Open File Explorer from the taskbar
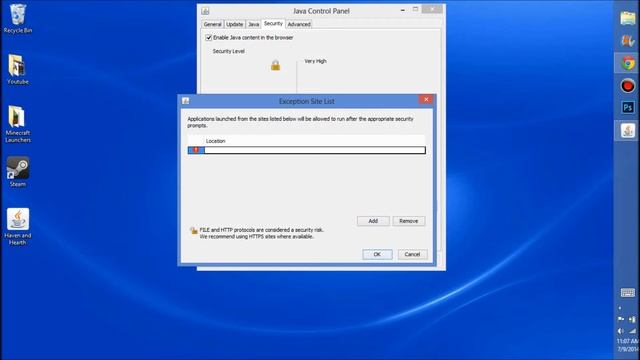The image size is (640, 360). [627, 18]
